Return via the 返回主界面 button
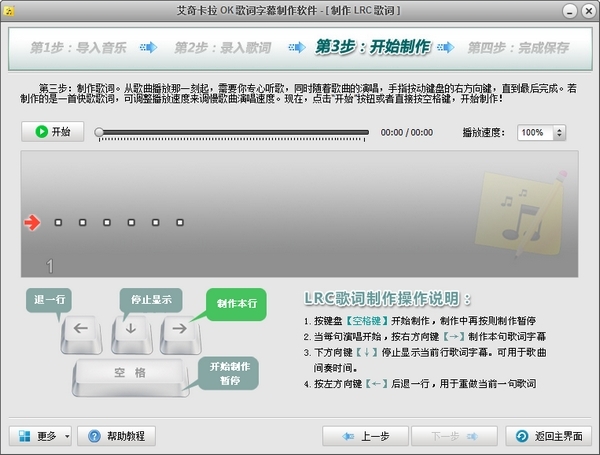600x455 pixels. click(x=549, y=436)
